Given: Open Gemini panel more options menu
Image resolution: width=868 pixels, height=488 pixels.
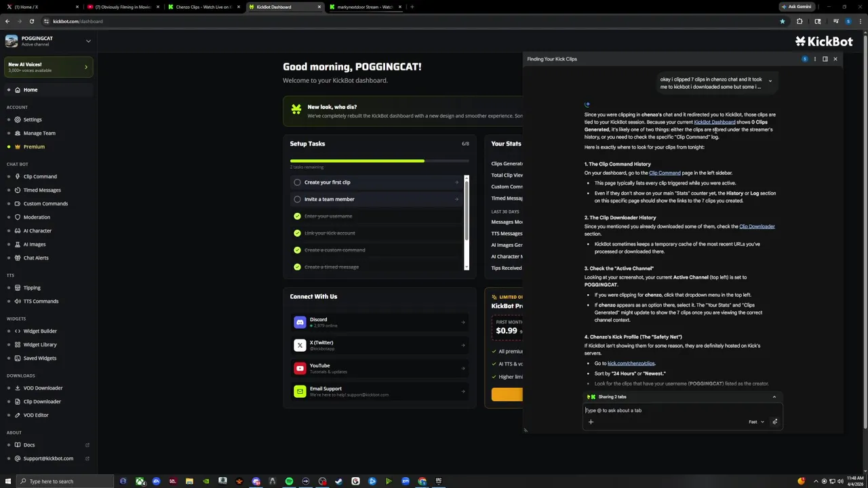Looking at the screenshot, I should click(x=814, y=59).
